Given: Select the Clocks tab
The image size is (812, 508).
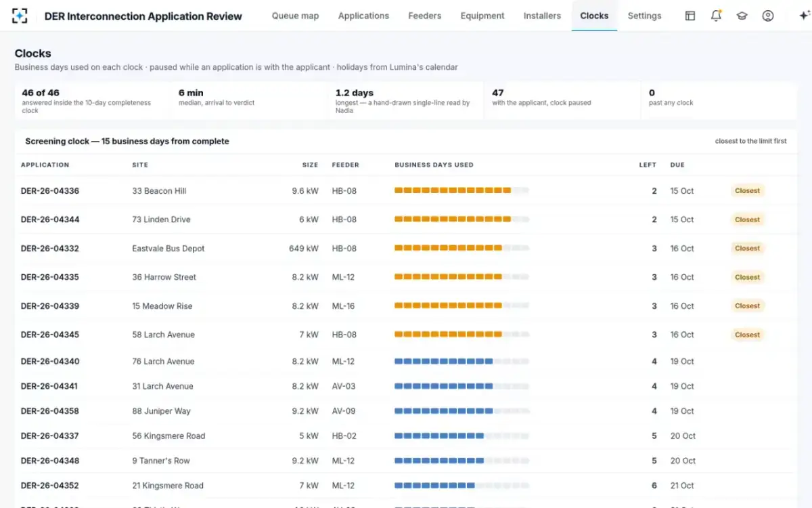Looking at the screenshot, I should [x=594, y=16].
